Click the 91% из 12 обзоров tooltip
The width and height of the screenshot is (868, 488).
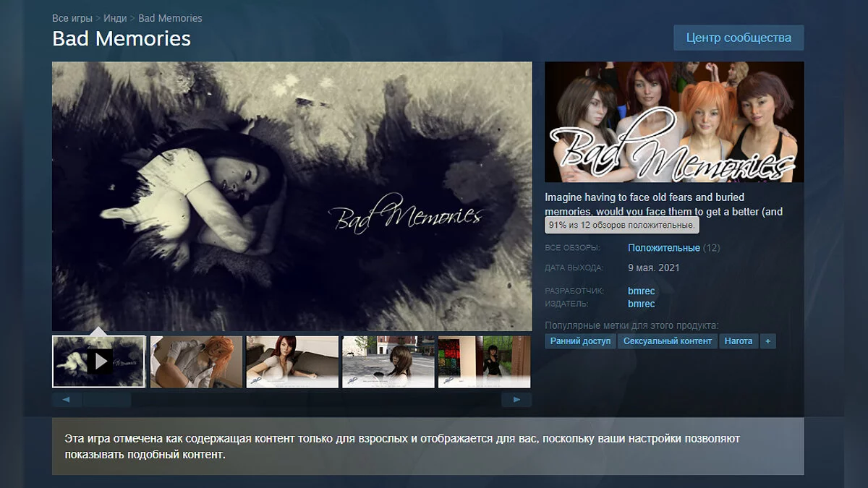point(623,226)
